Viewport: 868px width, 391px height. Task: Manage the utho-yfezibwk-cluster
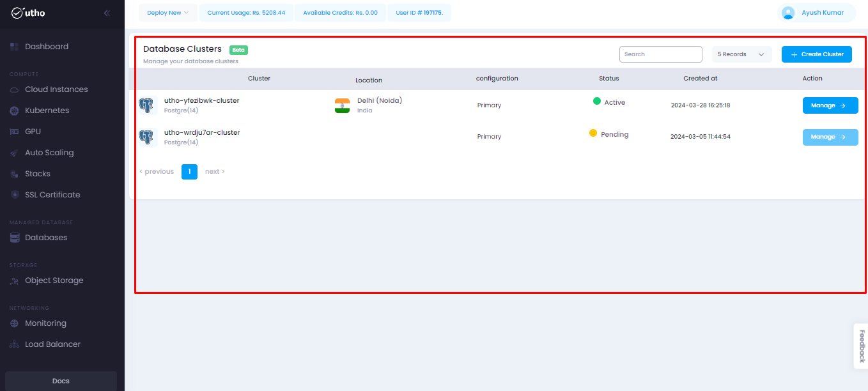coord(830,105)
